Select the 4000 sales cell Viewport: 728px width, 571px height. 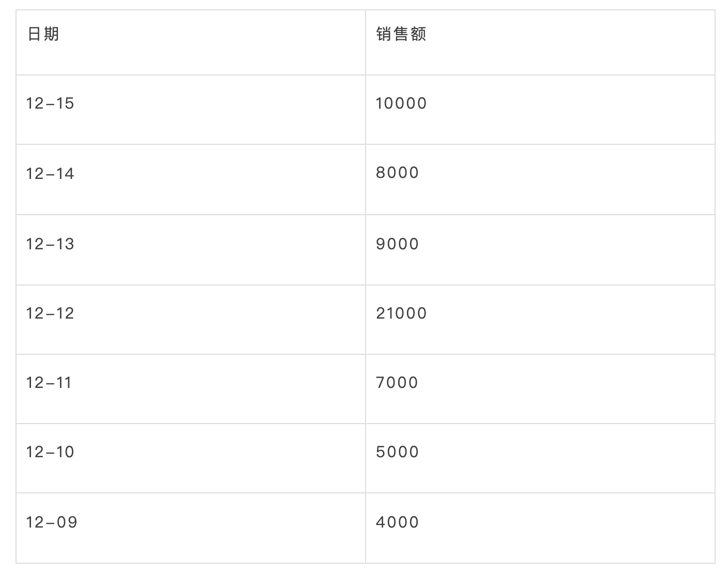(540, 528)
